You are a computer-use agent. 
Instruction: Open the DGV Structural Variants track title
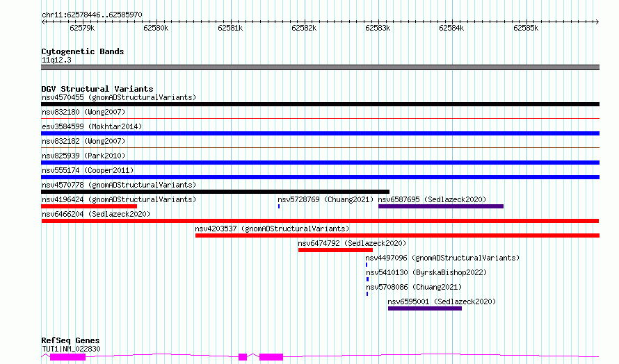[x=97, y=89]
